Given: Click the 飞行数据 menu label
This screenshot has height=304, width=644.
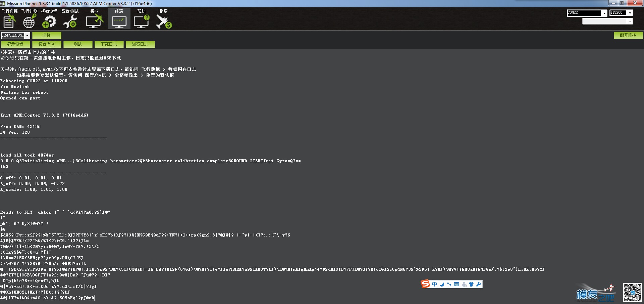Looking at the screenshot, I should click(10, 11).
